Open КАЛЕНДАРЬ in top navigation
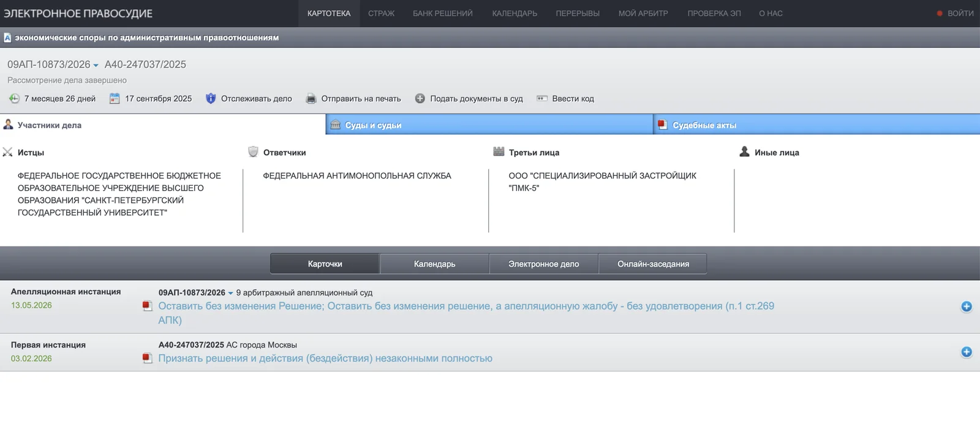 [x=514, y=13]
